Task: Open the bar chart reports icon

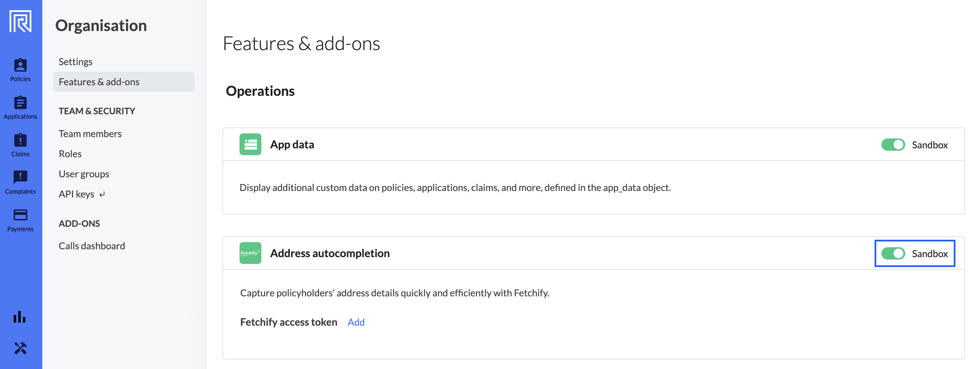Action: tap(20, 317)
